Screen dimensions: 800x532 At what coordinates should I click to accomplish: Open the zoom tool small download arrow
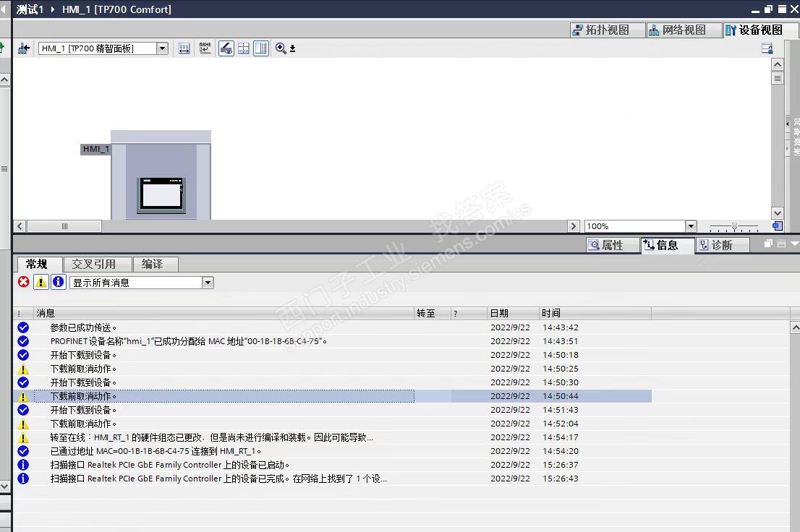[293, 48]
